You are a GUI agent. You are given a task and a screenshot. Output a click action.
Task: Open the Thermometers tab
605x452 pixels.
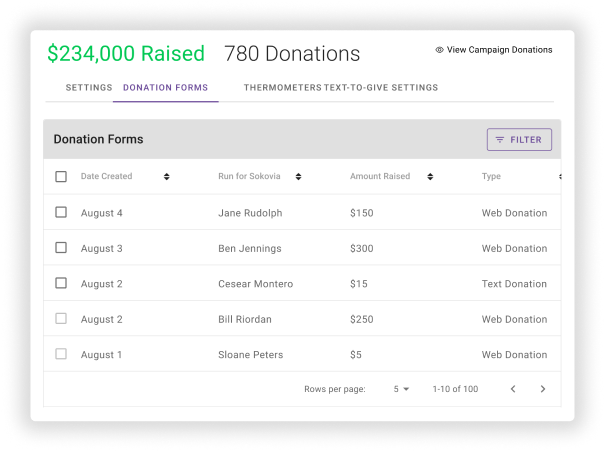click(282, 88)
